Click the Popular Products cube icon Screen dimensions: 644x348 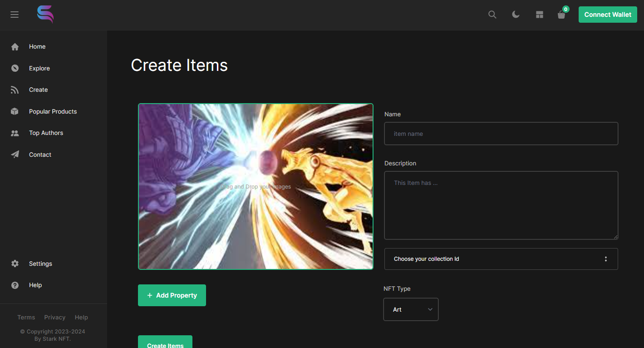tap(15, 111)
